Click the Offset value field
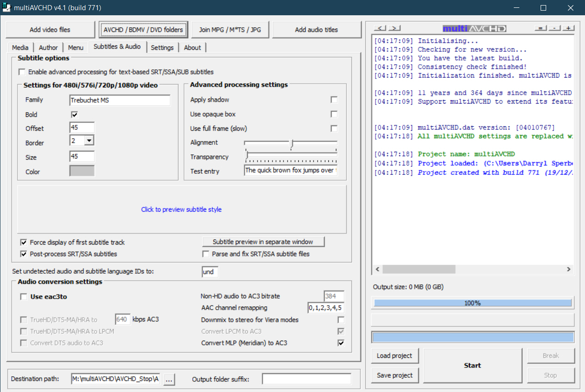 click(82, 128)
